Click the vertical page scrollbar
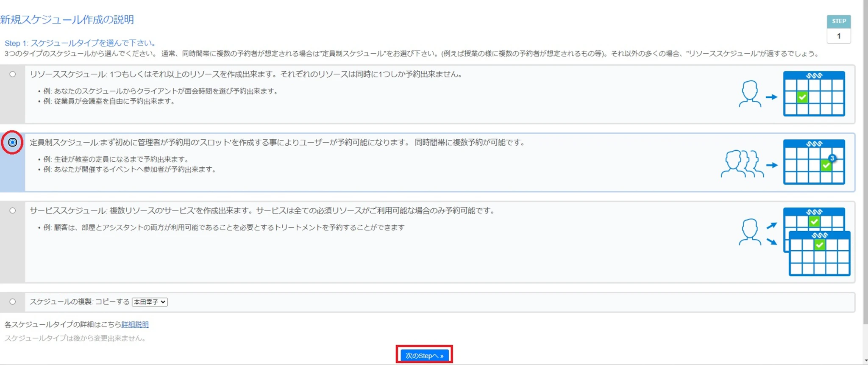Viewport: 868px width, 365px height. (865, 169)
